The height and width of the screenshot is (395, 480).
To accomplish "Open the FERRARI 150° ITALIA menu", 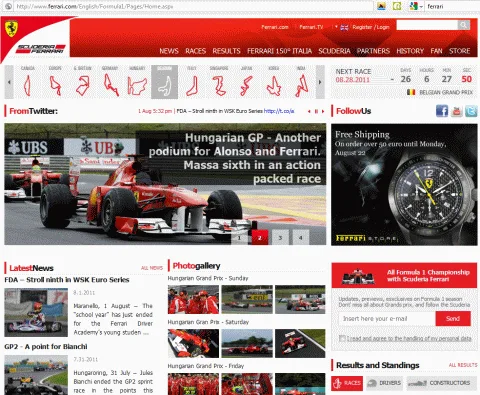I will [x=279, y=51].
